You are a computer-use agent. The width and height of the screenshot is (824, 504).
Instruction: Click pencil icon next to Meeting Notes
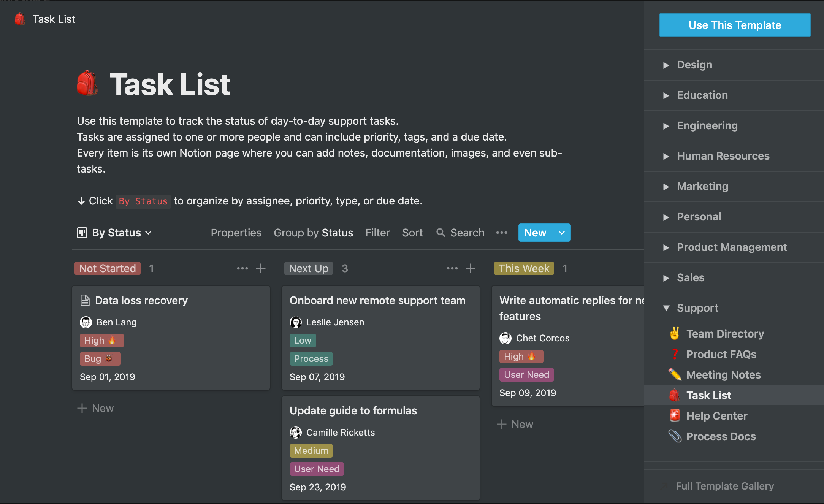(x=675, y=375)
